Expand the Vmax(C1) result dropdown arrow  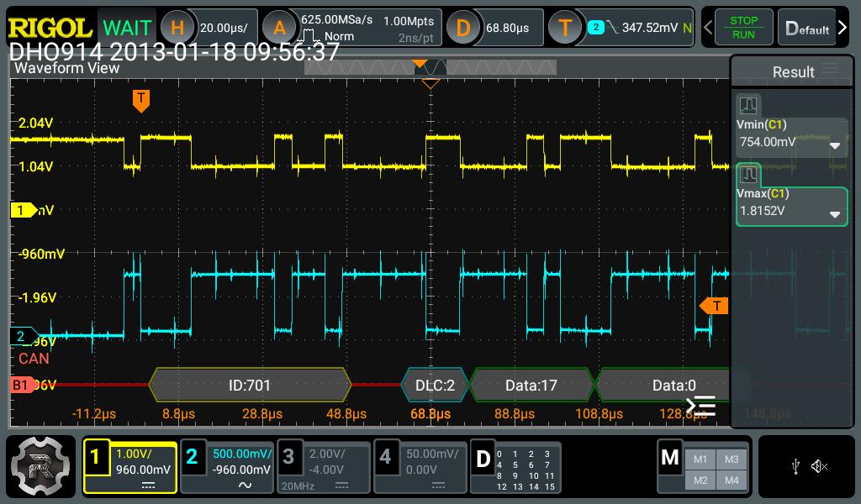point(835,215)
